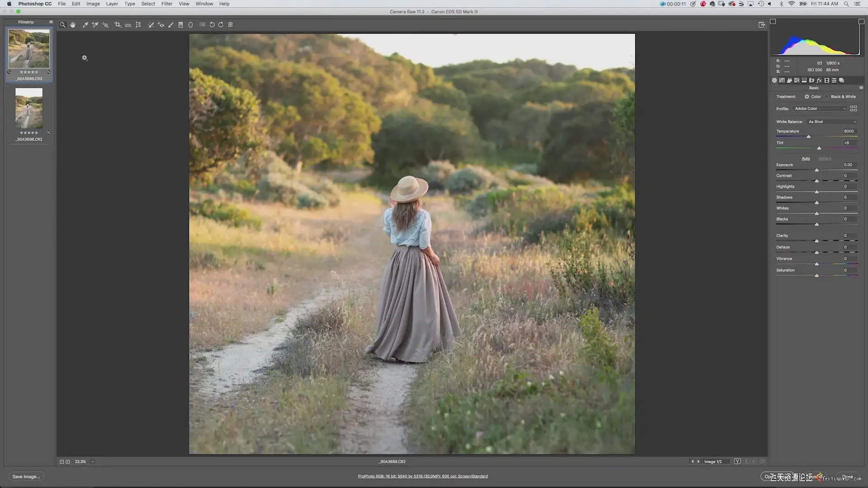This screenshot has height=488, width=868.
Task: Select the Graduated Filter tool
Action: coord(181,25)
